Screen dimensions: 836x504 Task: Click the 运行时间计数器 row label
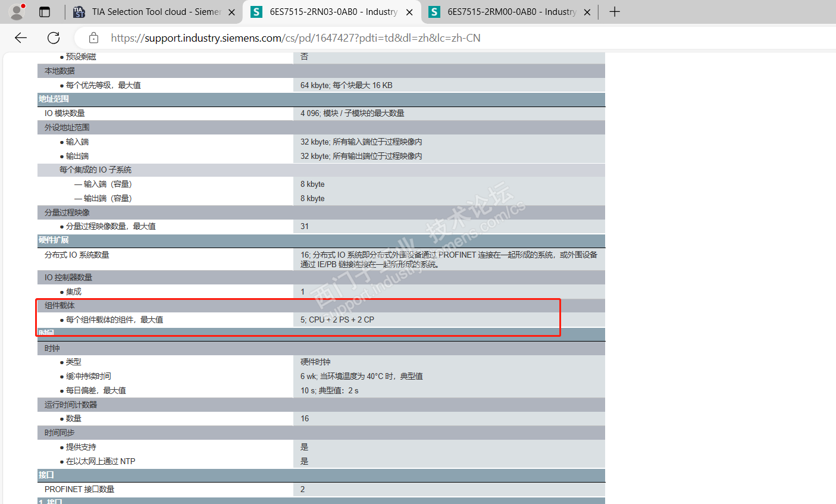71,405
